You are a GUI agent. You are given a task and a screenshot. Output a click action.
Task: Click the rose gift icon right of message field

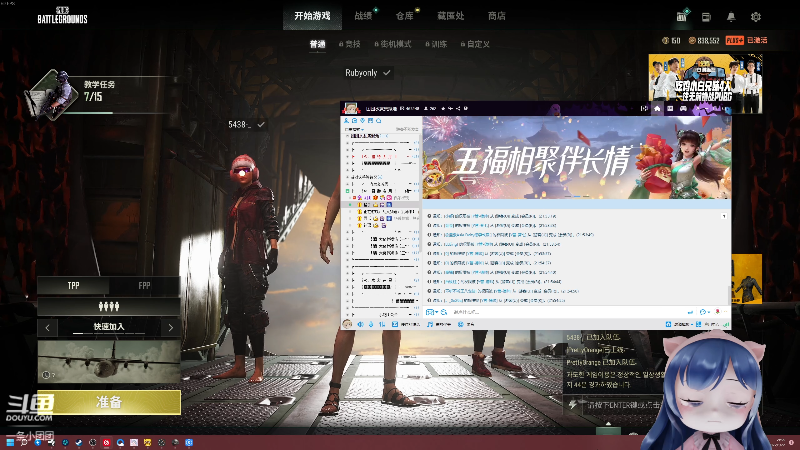[x=718, y=312]
